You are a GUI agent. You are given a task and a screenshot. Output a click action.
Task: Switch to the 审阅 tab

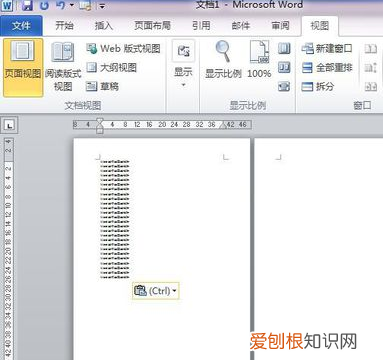(280, 26)
